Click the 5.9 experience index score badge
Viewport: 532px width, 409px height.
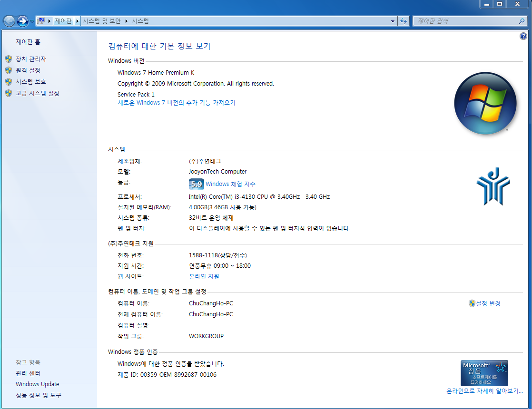(196, 184)
